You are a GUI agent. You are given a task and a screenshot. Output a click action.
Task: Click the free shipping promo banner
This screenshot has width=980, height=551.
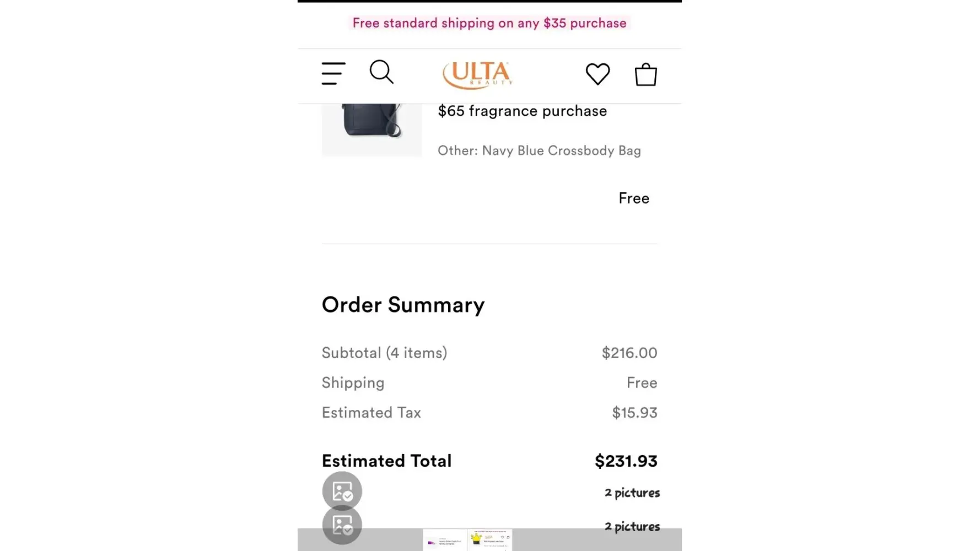click(x=489, y=23)
